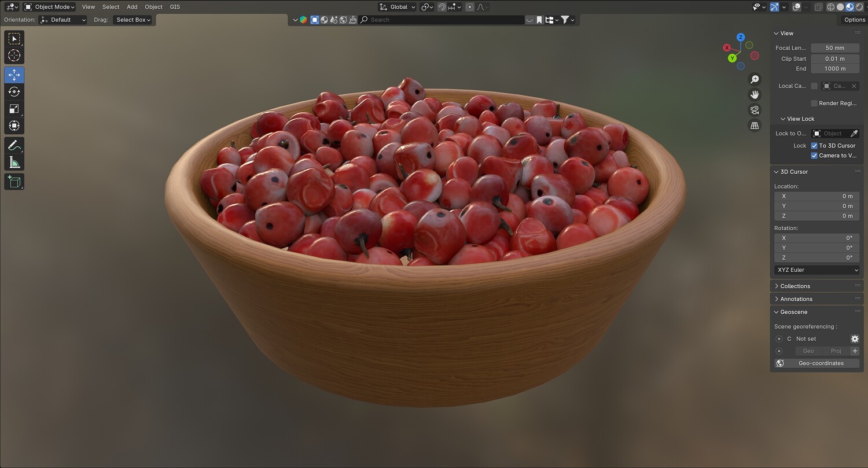The image size is (868, 468).
Task: Click the Proj button
Action: point(836,351)
